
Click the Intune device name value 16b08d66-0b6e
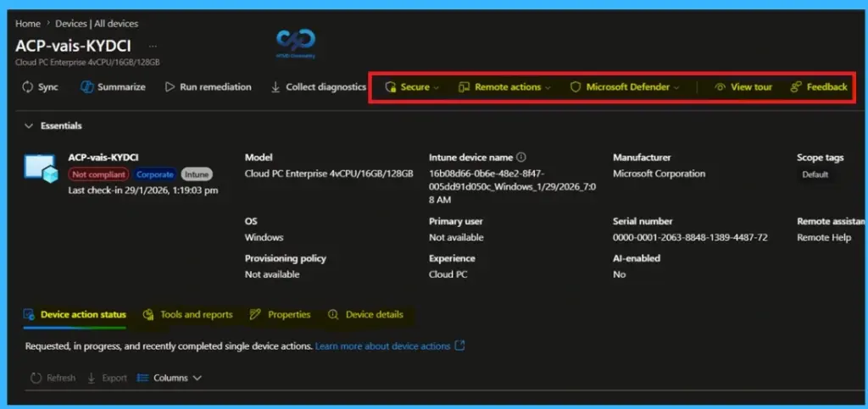point(513,187)
